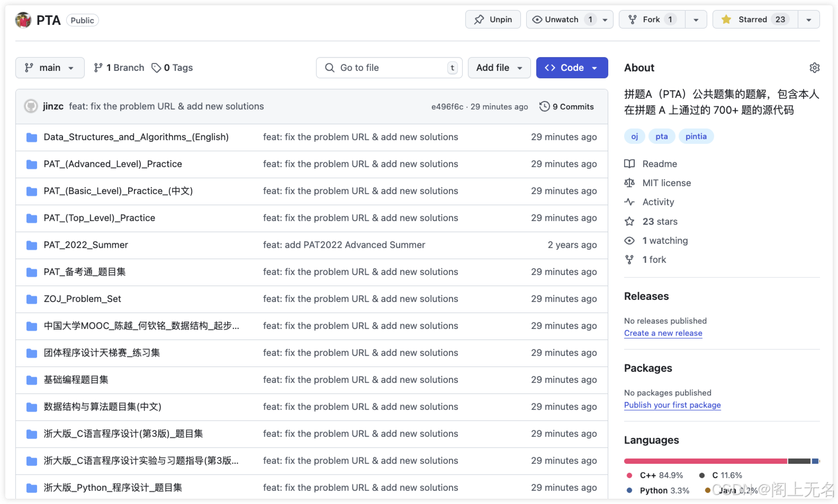Click folder icon for 数据结构与算法题目集(中文)
The image size is (838, 504).
(x=32, y=407)
